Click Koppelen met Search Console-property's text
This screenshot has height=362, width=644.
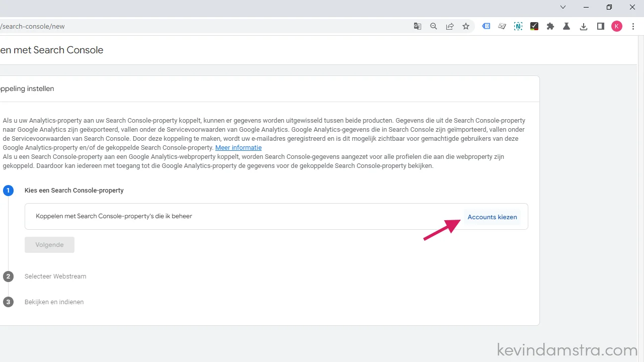114,216
